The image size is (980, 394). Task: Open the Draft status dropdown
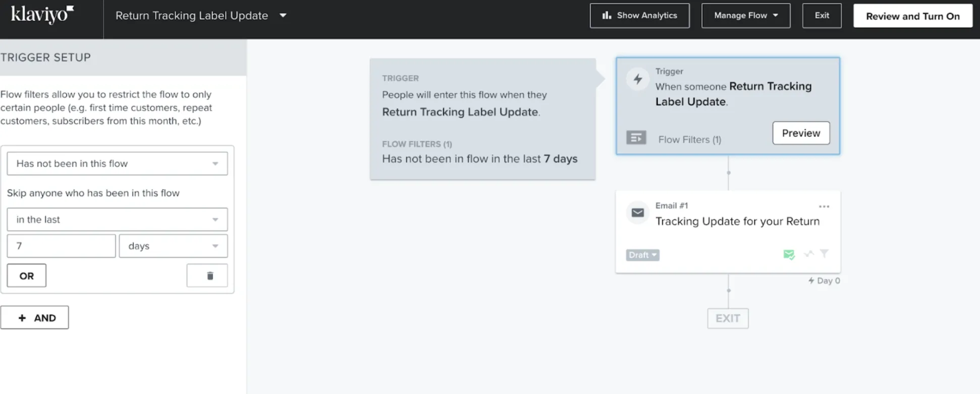pos(642,255)
